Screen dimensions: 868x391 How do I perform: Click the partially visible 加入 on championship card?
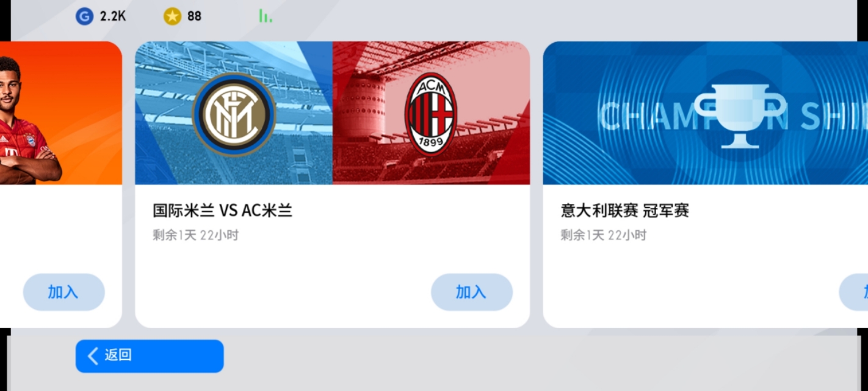coord(854,292)
